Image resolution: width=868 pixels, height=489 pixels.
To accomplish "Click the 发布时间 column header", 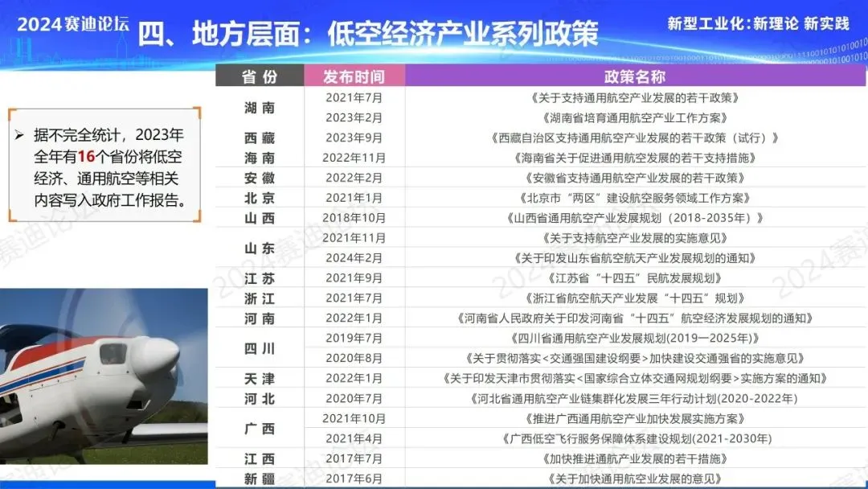I will click(x=354, y=76).
